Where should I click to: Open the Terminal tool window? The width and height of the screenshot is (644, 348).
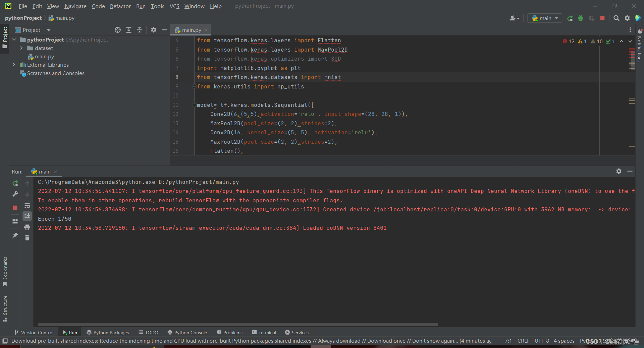click(264, 332)
